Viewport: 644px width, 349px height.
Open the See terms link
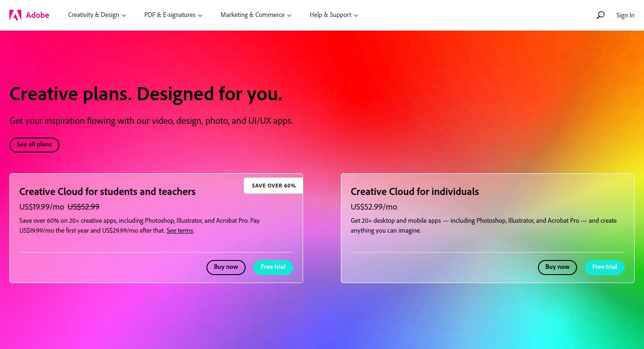tap(180, 231)
